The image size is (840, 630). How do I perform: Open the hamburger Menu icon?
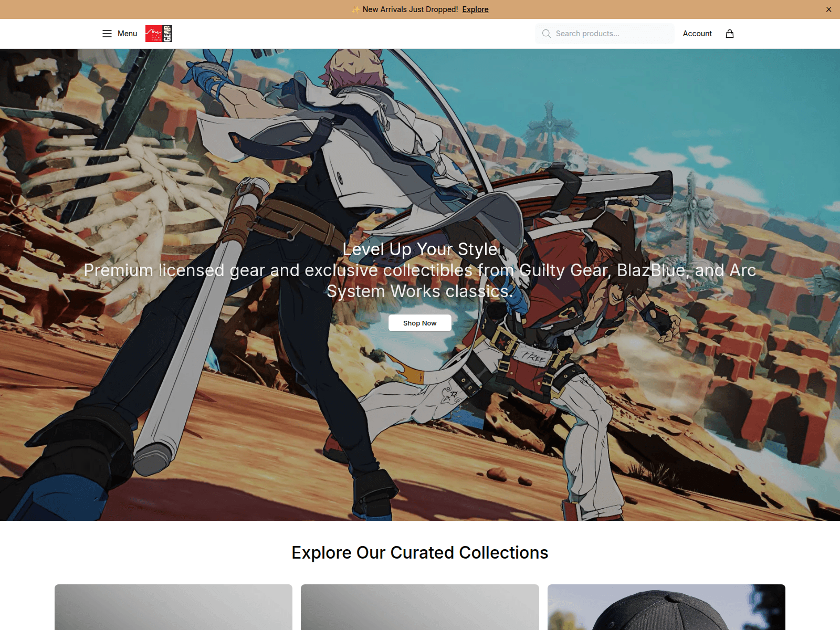(x=107, y=34)
